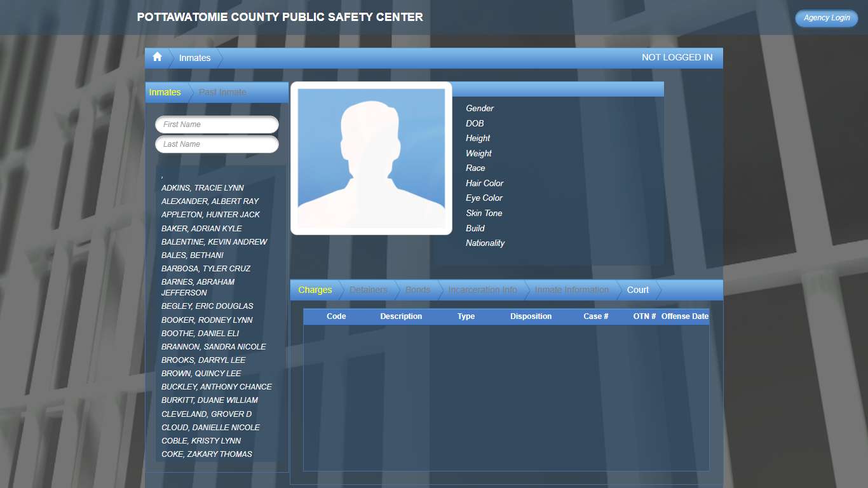Click the home icon in the breadcrumb

tap(157, 57)
